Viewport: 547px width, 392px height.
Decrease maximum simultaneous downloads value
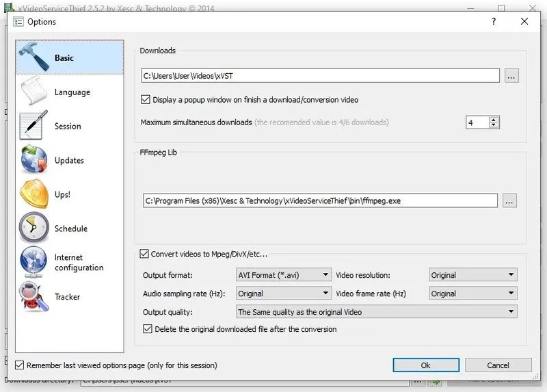[x=493, y=125]
